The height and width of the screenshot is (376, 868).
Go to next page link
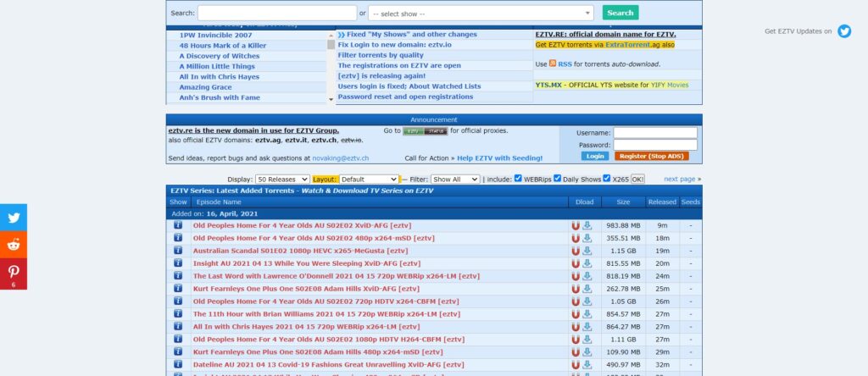click(x=679, y=180)
